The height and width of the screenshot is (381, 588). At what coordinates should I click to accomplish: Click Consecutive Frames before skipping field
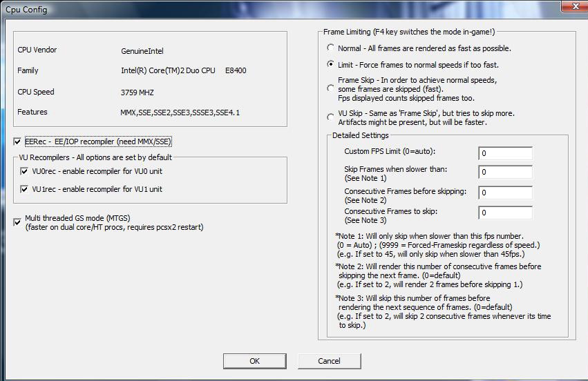point(506,193)
